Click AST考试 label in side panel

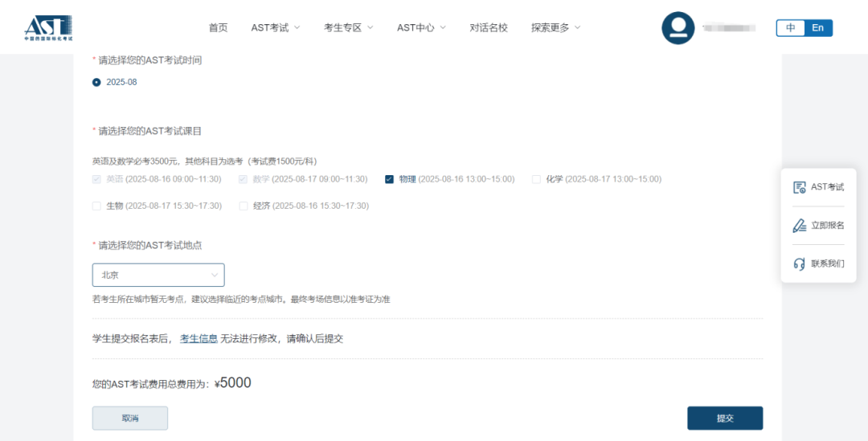[x=828, y=187]
